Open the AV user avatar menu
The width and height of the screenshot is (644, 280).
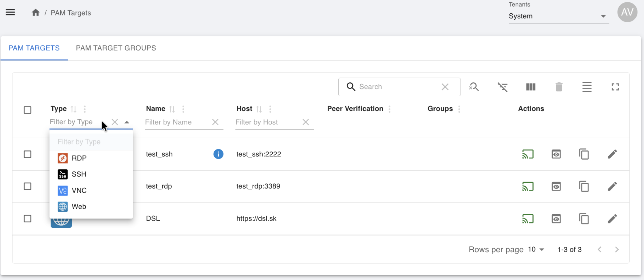coord(627,12)
